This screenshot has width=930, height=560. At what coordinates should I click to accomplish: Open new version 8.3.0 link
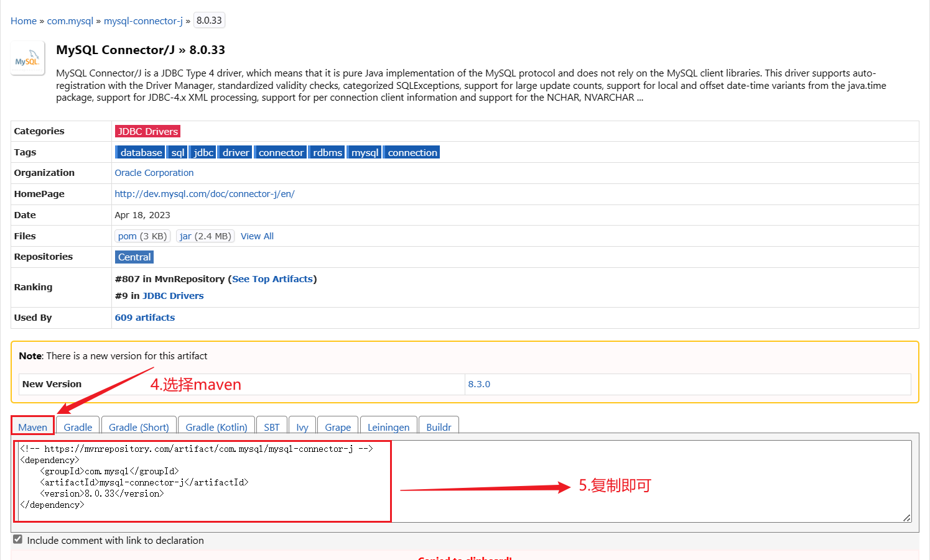coord(479,384)
